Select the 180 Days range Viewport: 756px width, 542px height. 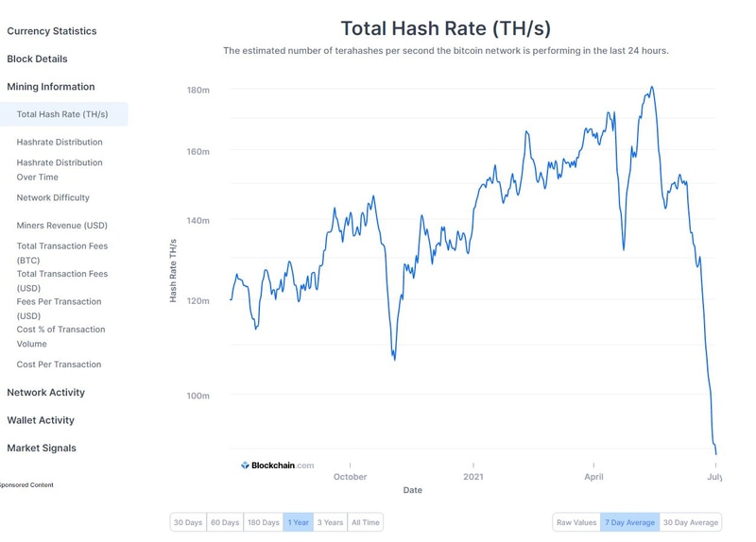tap(263, 522)
